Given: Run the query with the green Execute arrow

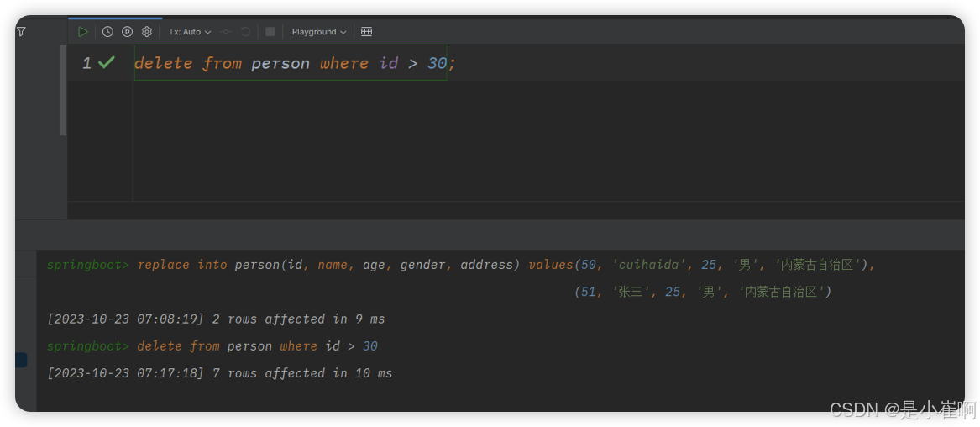Looking at the screenshot, I should (x=82, y=32).
